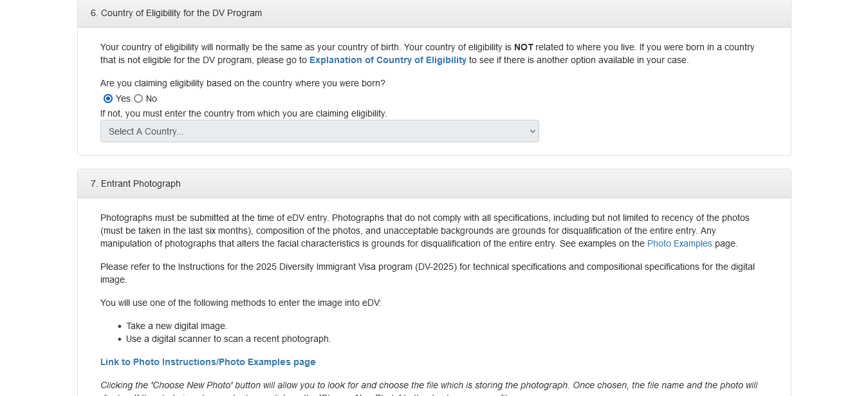Select the Yes radio button
Screen dimensions: 868x396
coord(108,99)
